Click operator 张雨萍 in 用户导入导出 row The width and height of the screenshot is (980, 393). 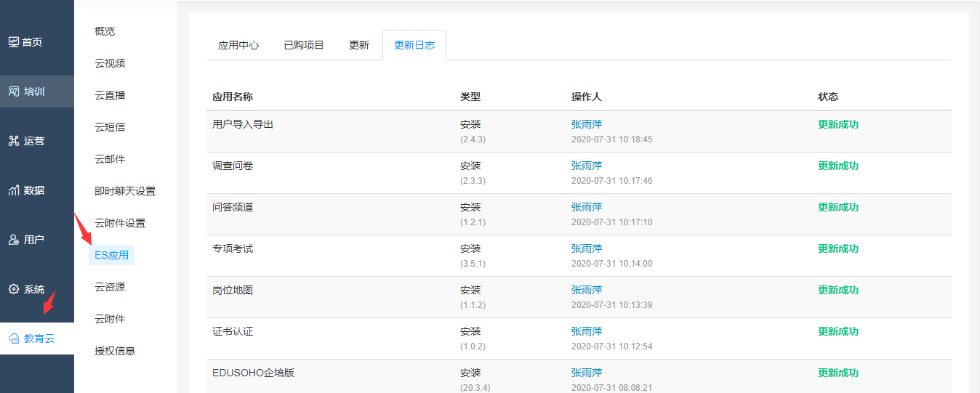pos(587,124)
